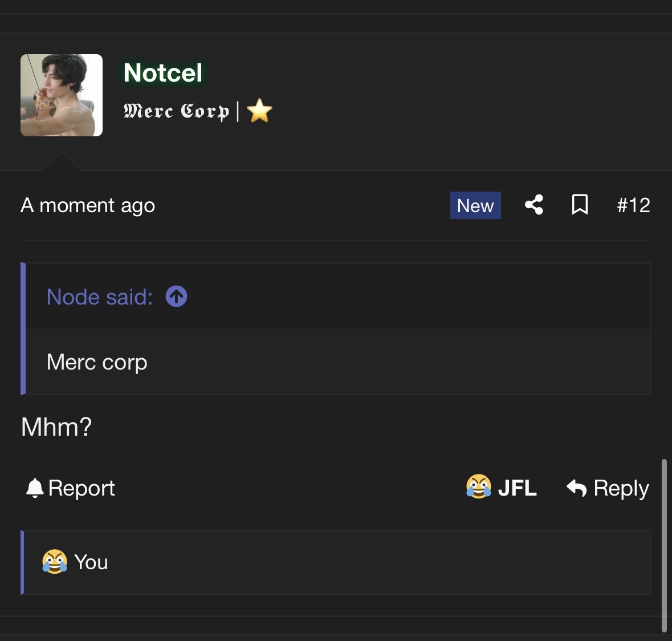The height and width of the screenshot is (641, 672).
Task: Click the vertical scrollbar thumb
Action: (x=664, y=545)
